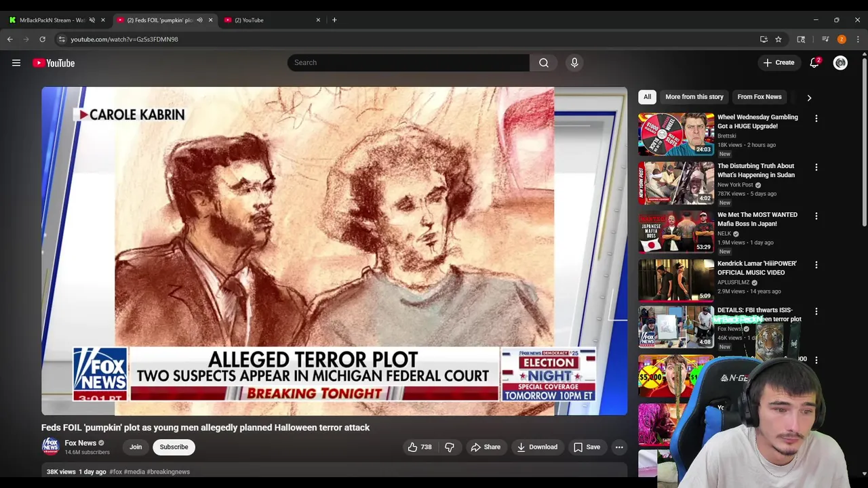This screenshot has height=488, width=868.
Task: Click the search magnifier button
Action: click(544, 62)
